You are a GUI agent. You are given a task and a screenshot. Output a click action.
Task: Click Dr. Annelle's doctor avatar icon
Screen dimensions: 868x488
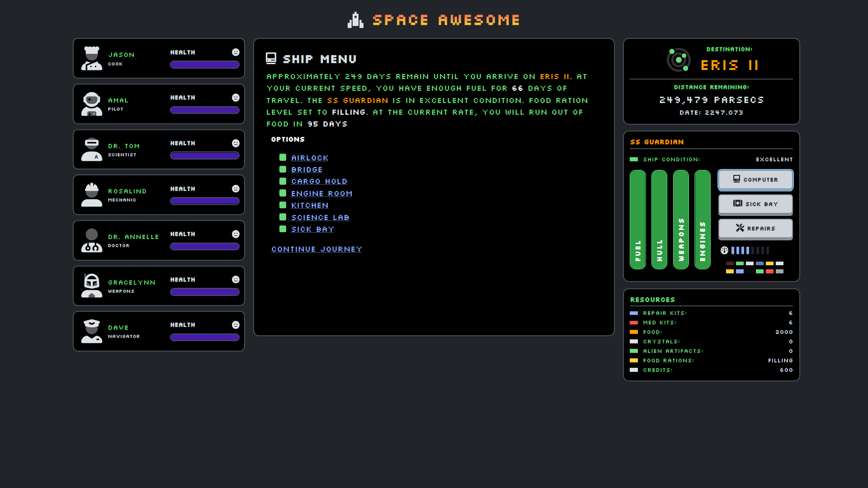(92, 240)
